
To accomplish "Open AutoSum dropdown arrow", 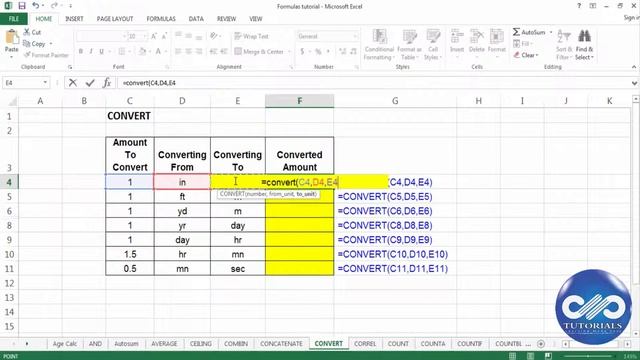I will [551, 32].
